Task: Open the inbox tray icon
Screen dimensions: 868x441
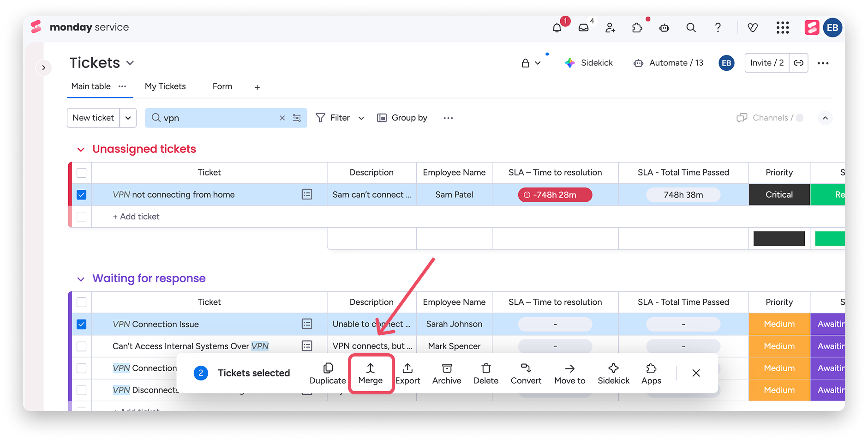Action: pyautogui.click(x=584, y=28)
